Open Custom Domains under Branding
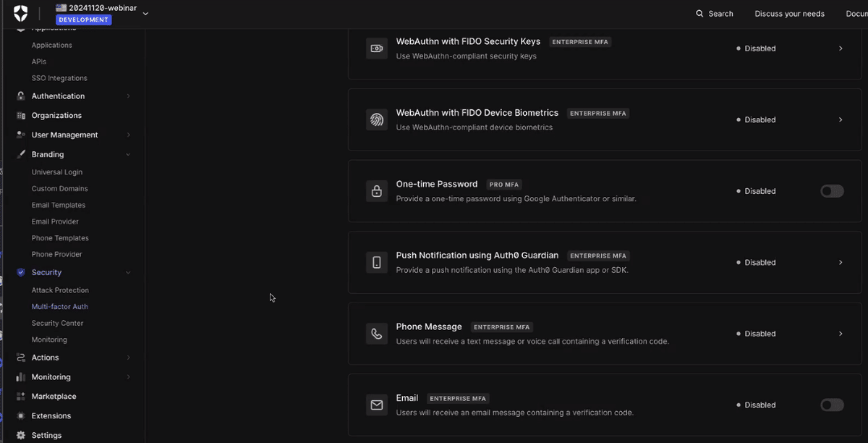The image size is (868, 443). tap(59, 189)
